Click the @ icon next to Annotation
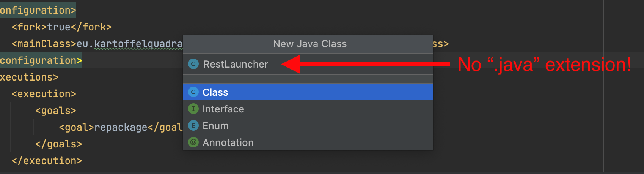The width and height of the screenshot is (644, 174). [x=193, y=142]
